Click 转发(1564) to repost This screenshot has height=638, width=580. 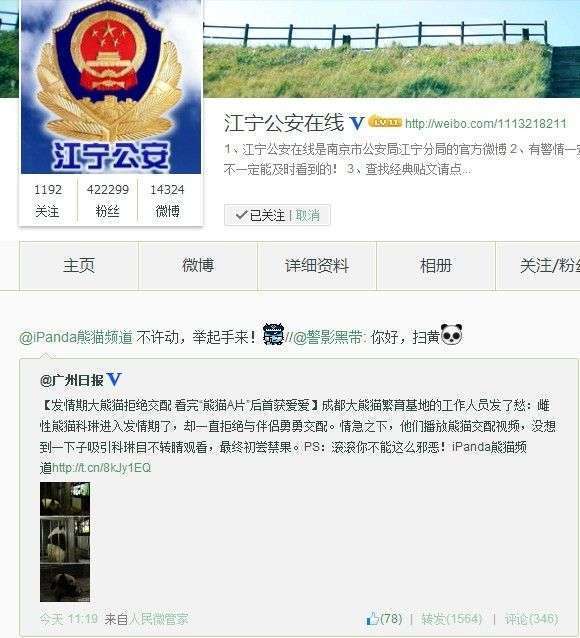451,619
